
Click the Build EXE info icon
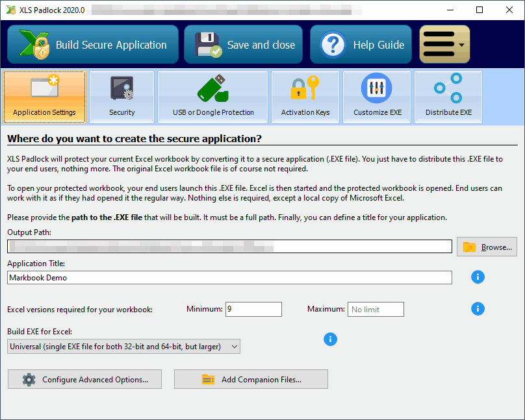click(330, 339)
